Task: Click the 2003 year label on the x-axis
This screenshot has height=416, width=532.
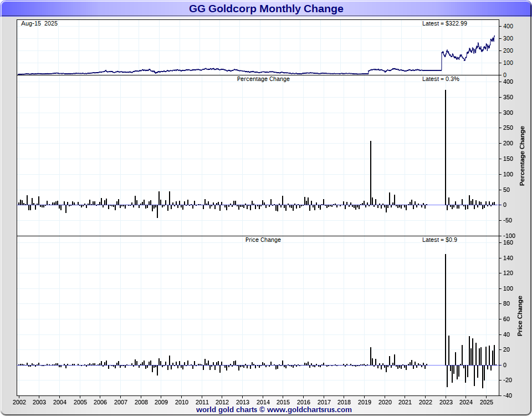Action: coord(39,403)
